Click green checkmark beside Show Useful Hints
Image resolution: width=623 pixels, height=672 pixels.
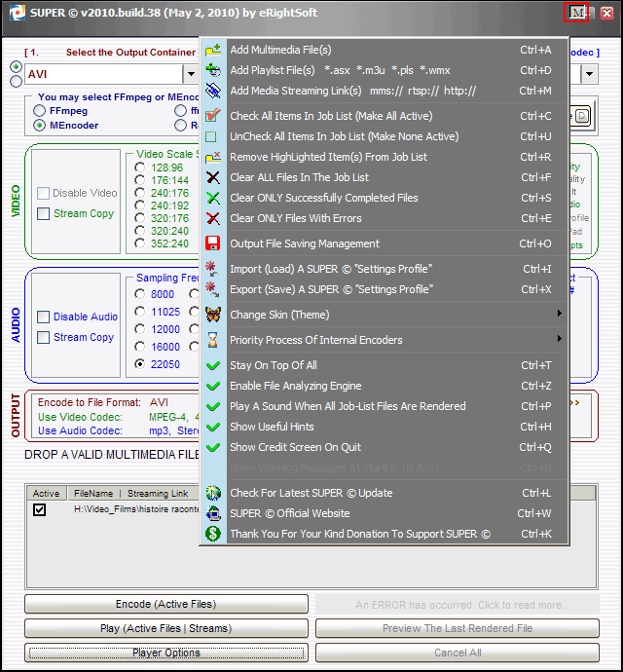click(x=213, y=427)
